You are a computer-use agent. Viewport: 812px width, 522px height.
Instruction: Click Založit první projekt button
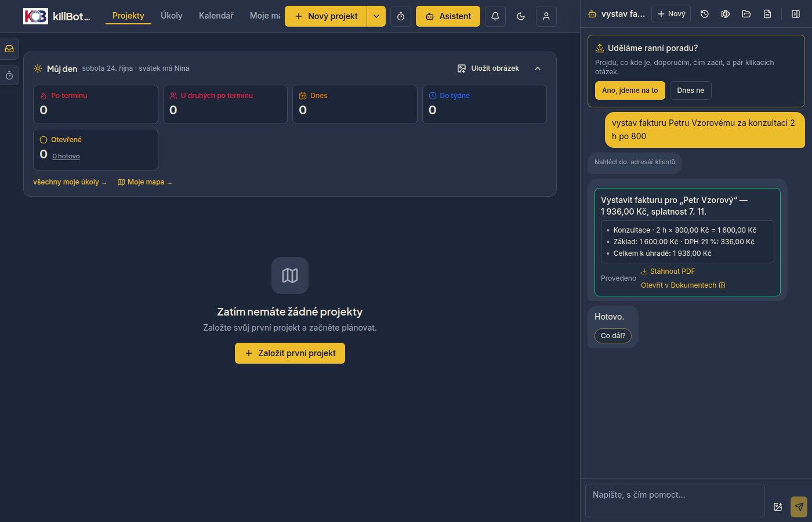tap(290, 353)
